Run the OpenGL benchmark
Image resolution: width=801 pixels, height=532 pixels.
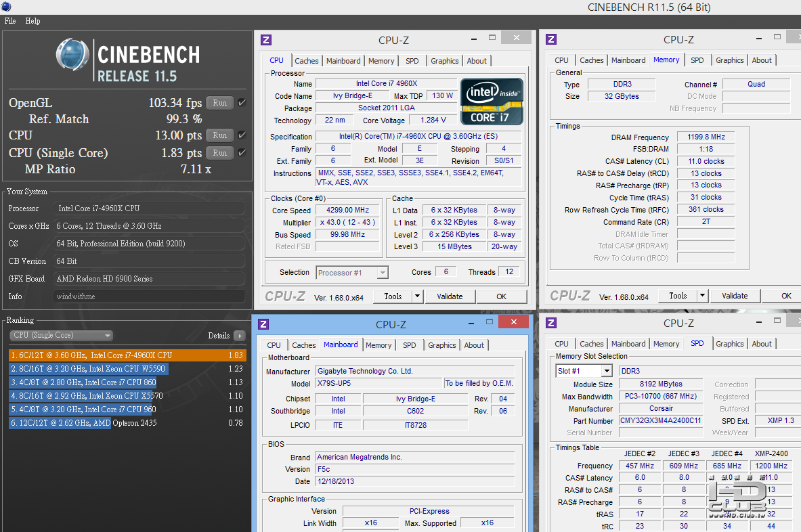pos(220,103)
